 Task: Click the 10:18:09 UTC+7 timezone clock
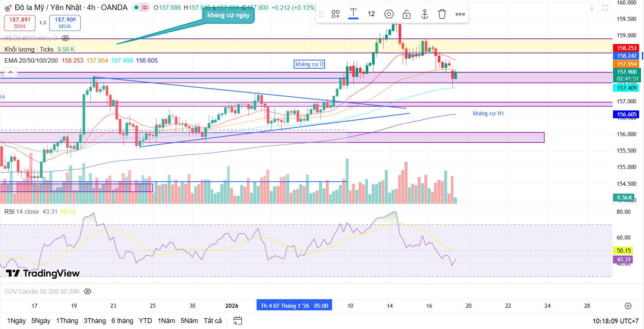615,321
